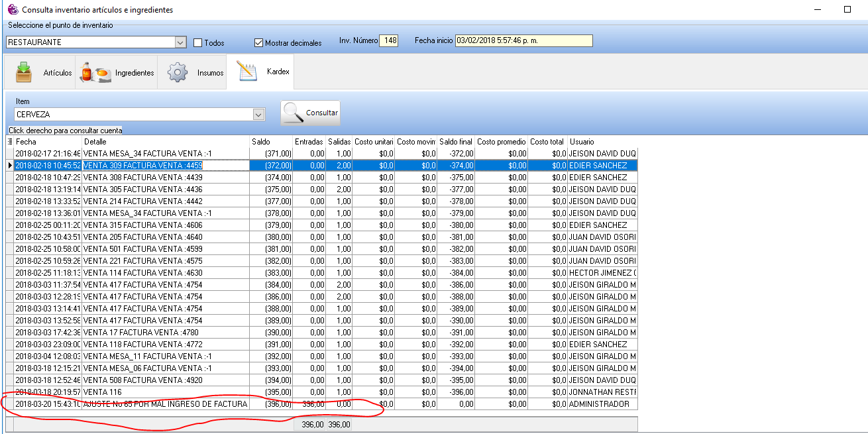Click the Kardex notepad icon
The width and height of the screenshot is (868, 434).
click(247, 72)
